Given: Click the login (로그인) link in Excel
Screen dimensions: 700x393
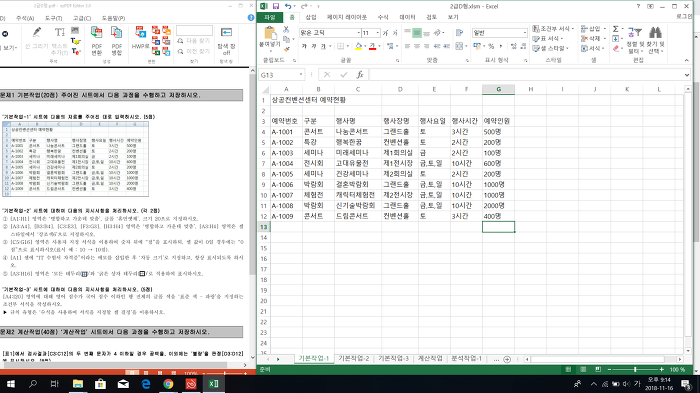Looking at the screenshot, I should click(x=684, y=16).
